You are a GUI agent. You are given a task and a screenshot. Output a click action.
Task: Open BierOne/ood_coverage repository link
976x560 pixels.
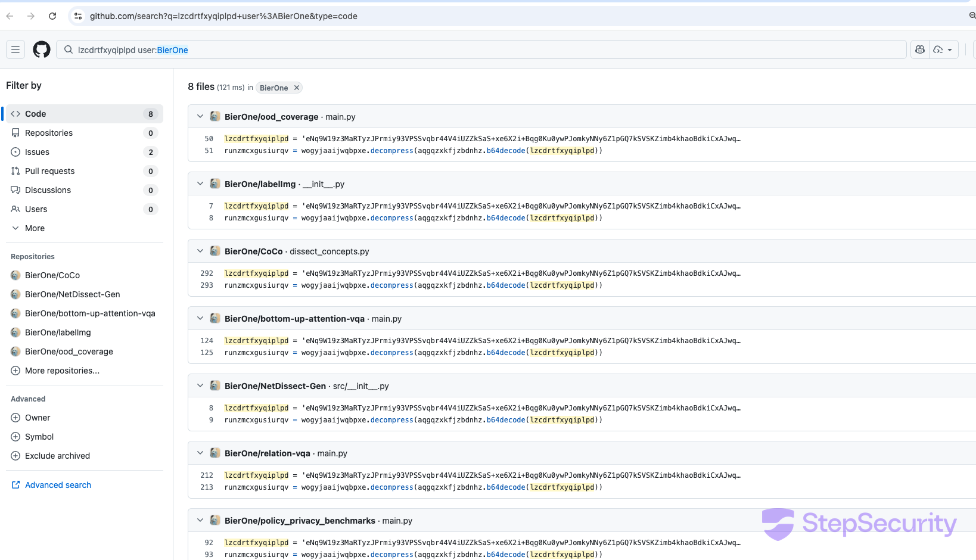point(271,117)
